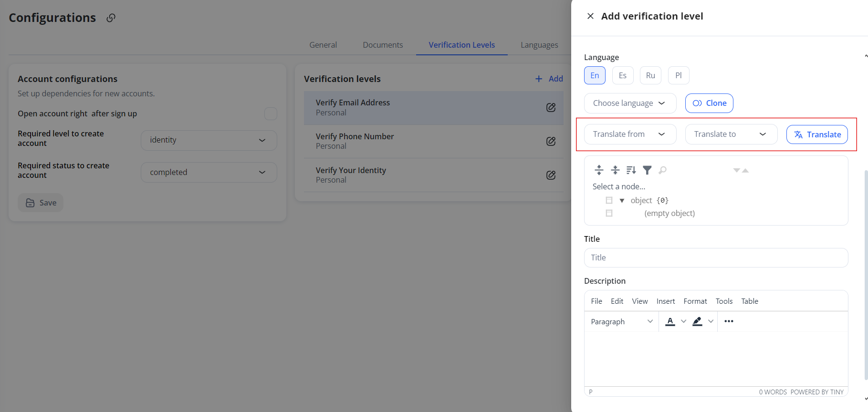The image size is (868, 412).
Task: Switch to the Languages tab
Action: 539,45
